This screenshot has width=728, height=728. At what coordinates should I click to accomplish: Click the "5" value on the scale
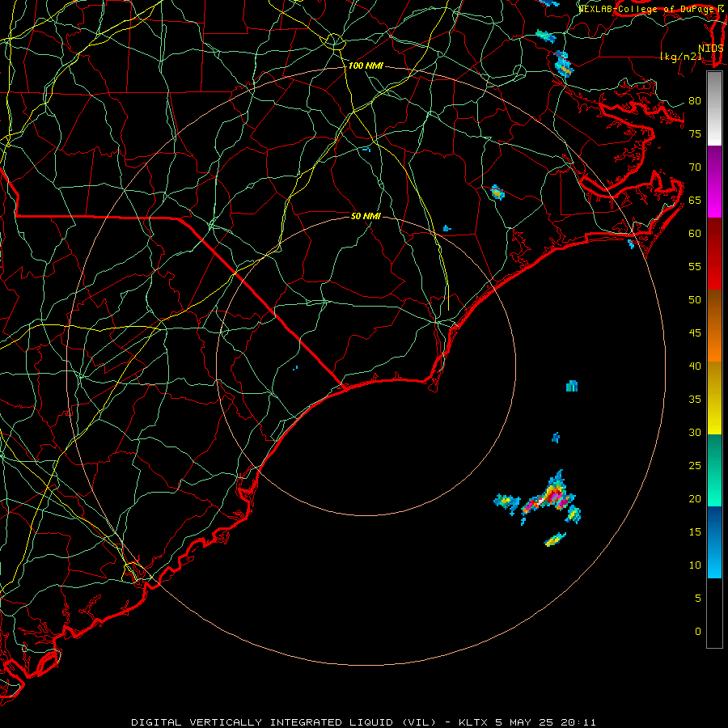click(x=698, y=599)
